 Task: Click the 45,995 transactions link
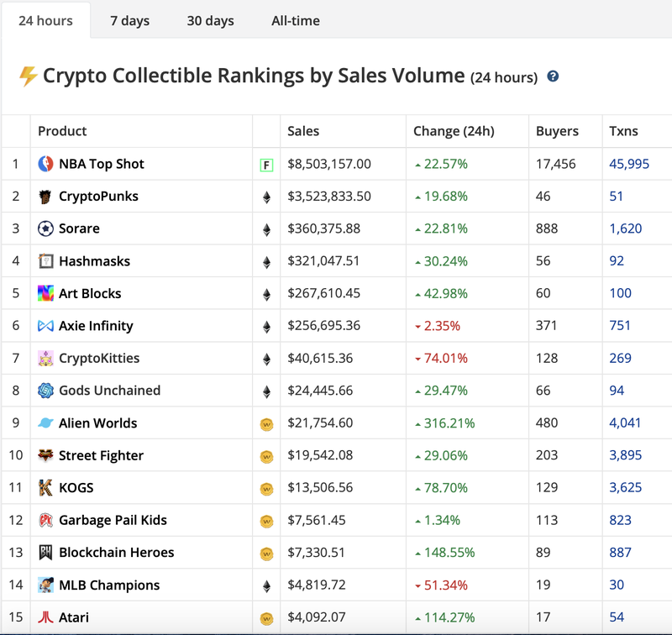pos(629,164)
